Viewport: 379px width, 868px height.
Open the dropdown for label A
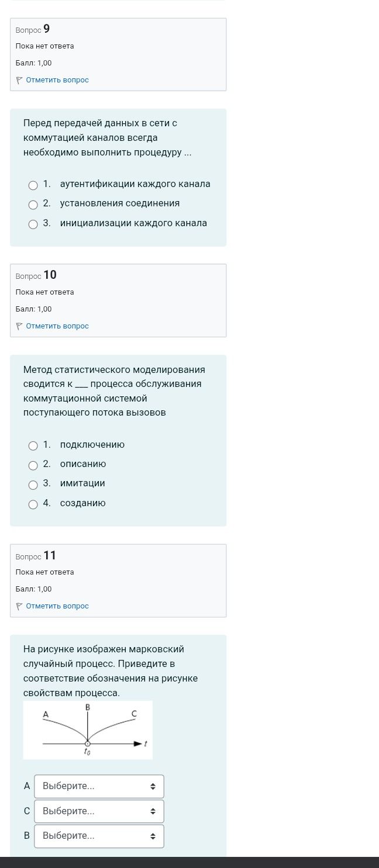tap(99, 786)
